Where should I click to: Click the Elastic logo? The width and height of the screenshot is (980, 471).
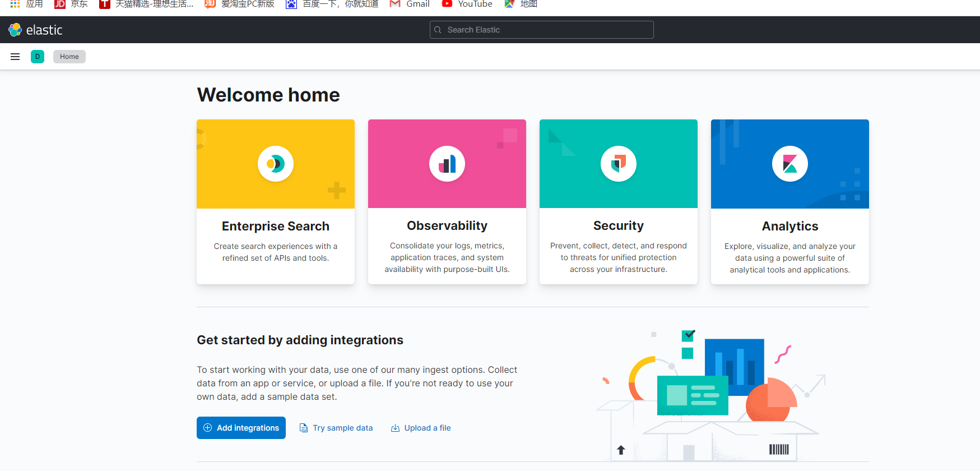[x=35, y=30]
